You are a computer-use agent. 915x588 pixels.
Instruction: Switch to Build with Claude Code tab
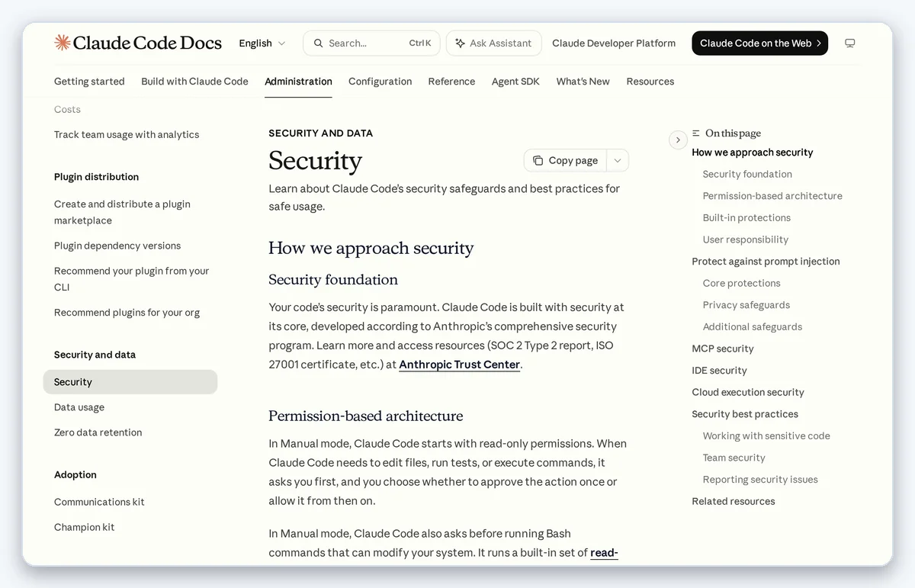tap(194, 82)
